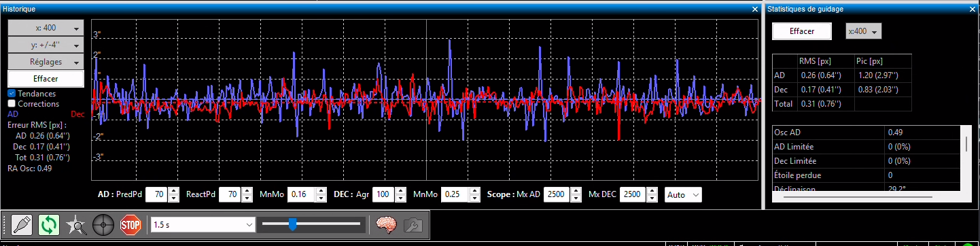Open the y: +/-4'' scale dropdown
Screen dimensions: 980x246
[46, 45]
